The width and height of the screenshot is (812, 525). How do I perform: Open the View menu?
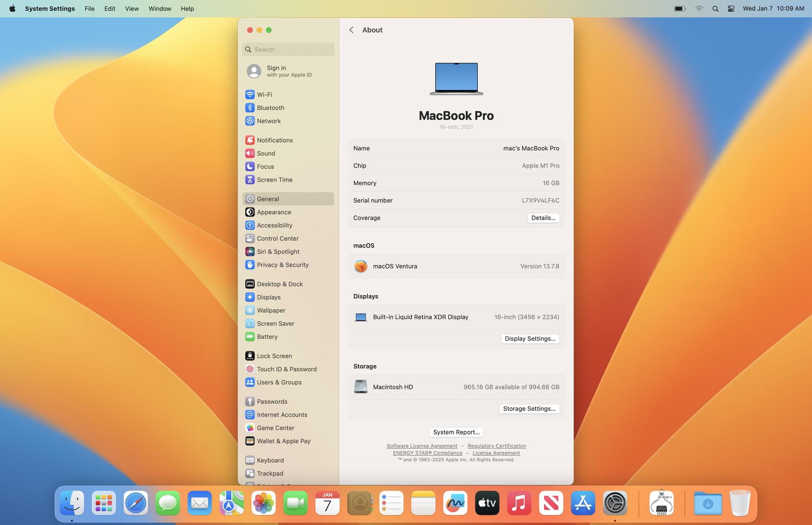[132, 9]
